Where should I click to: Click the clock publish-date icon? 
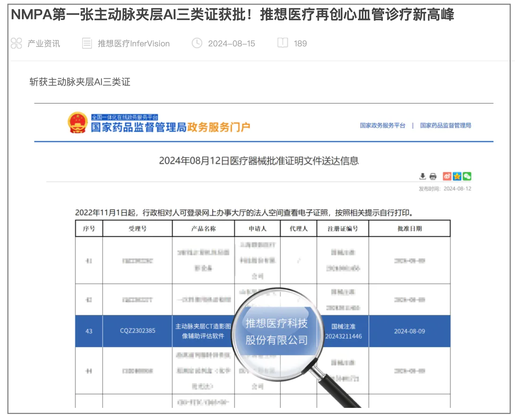point(197,43)
